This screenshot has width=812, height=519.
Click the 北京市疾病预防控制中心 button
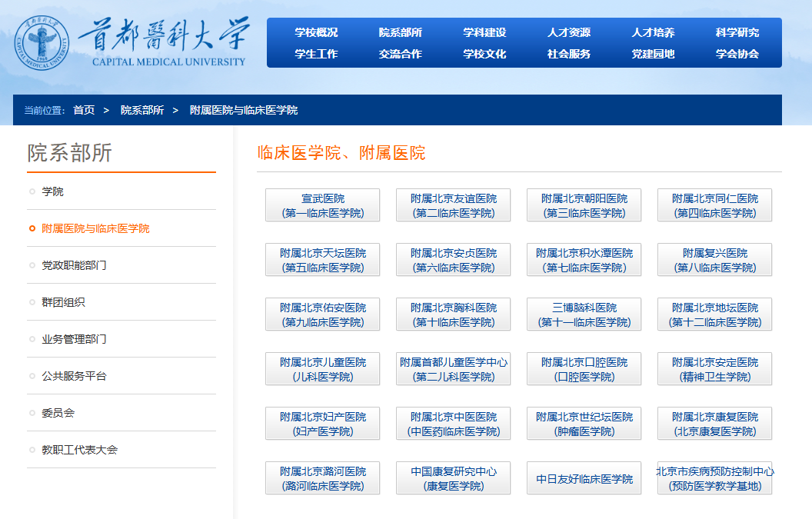[714, 477]
